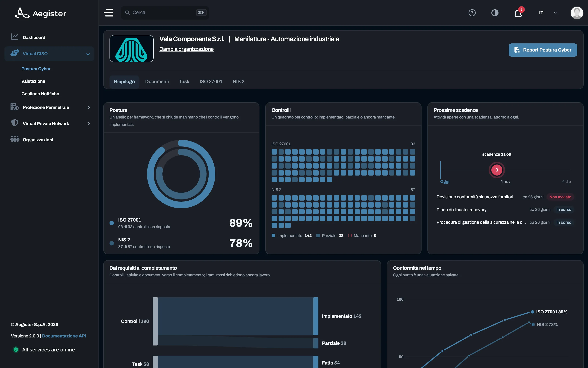
Task: Click the Dashboard chart icon
Action: [15, 37]
